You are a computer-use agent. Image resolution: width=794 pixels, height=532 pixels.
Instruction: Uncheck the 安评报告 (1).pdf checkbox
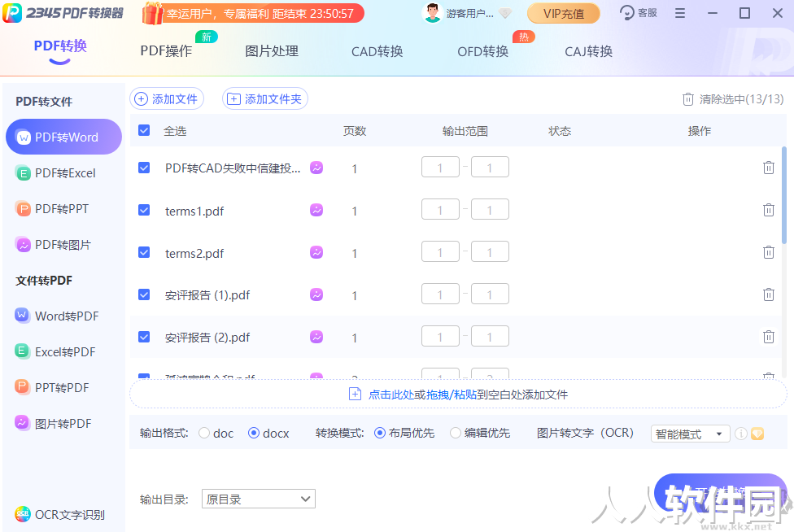[x=144, y=294]
